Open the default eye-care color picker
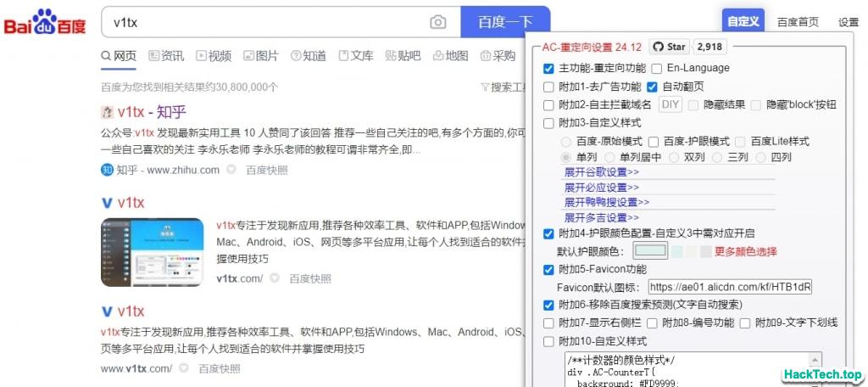 pyautogui.click(x=650, y=250)
